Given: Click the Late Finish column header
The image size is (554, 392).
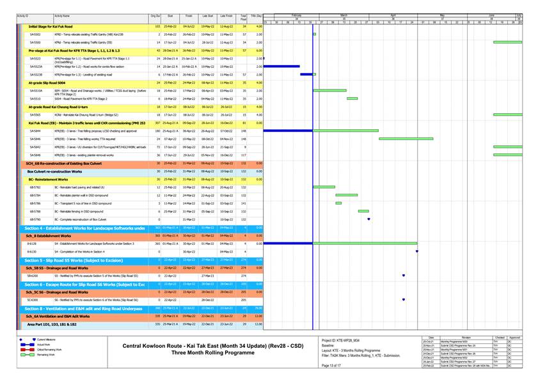Looking at the screenshot, I should tap(226, 15).
